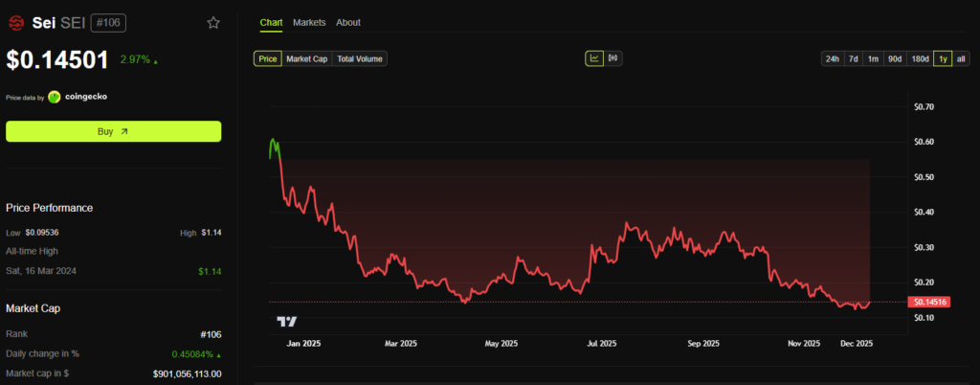The image size is (980, 385).
Task: Toggle chart to Price view
Action: pos(268,58)
